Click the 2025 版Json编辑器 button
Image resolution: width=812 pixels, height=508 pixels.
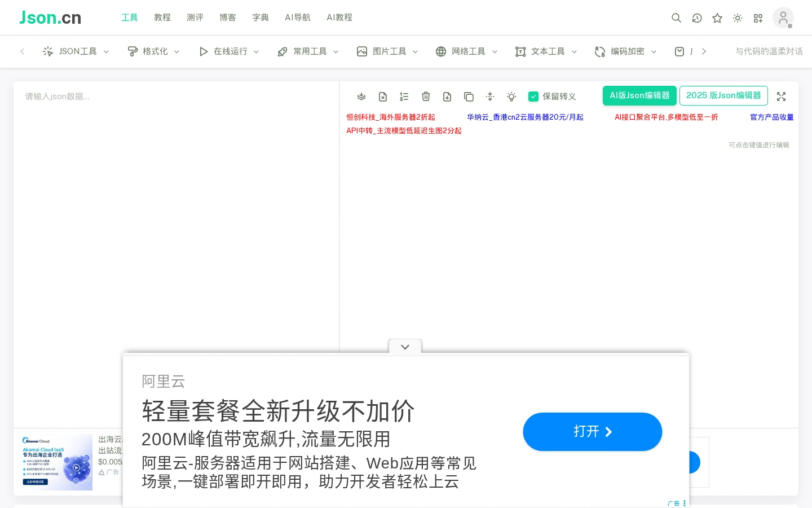[723, 95]
